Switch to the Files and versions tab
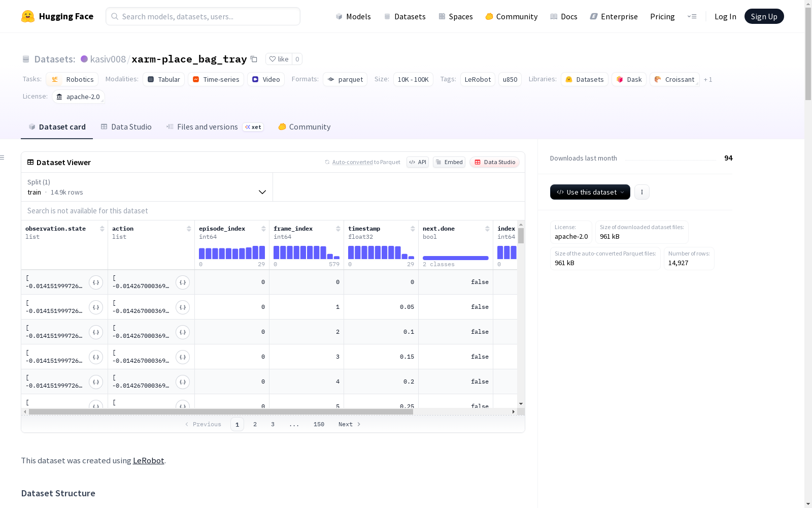Screen dimensions: 812x508 click(215, 127)
